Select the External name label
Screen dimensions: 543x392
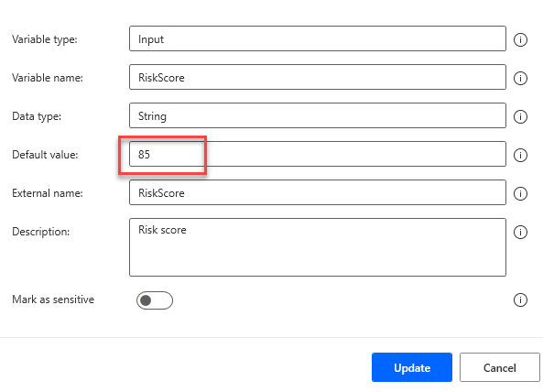coord(48,193)
